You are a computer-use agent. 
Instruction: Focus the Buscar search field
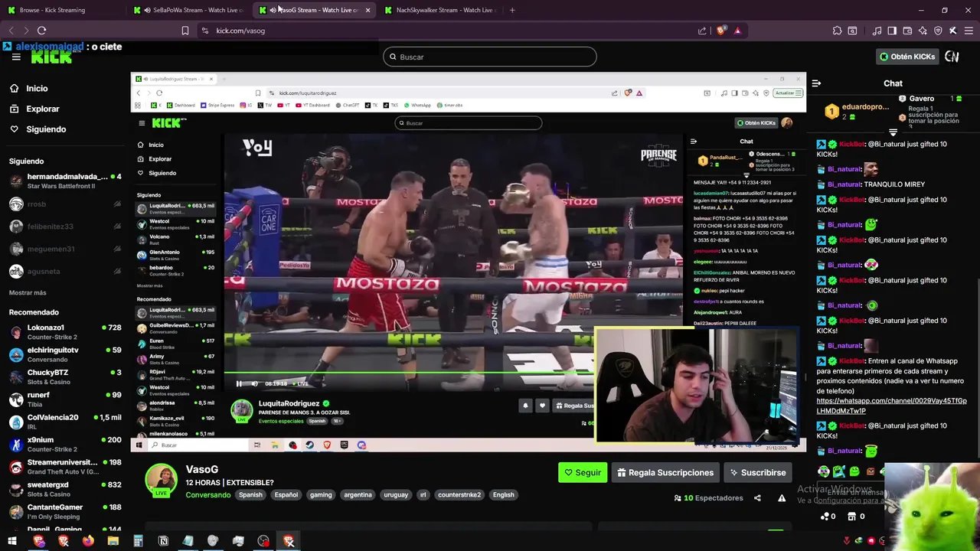pyautogui.click(x=490, y=57)
